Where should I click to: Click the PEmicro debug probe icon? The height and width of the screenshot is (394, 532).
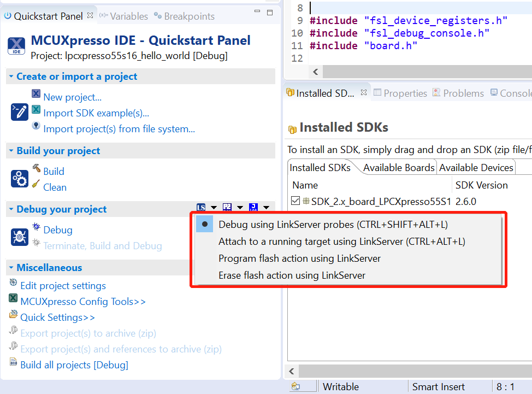(227, 208)
